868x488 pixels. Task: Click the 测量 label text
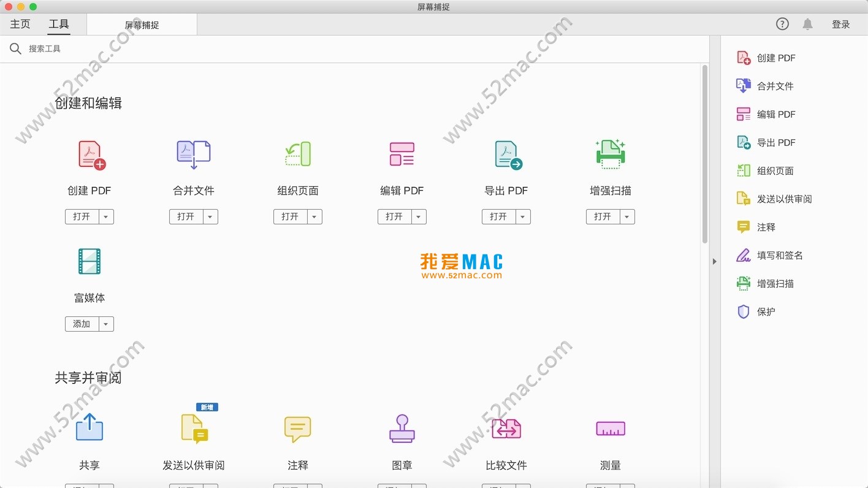click(x=611, y=465)
